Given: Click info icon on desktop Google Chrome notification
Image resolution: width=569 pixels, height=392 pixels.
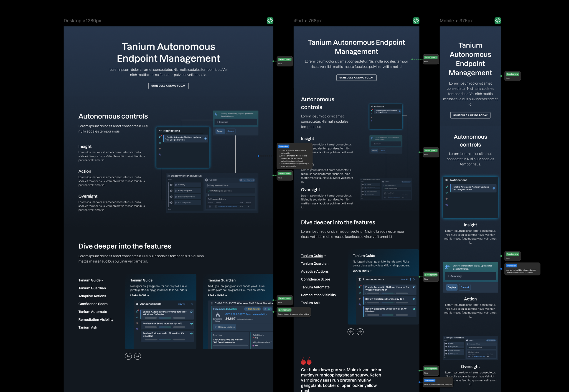Looking at the screenshot, I should tap(205, 139).
